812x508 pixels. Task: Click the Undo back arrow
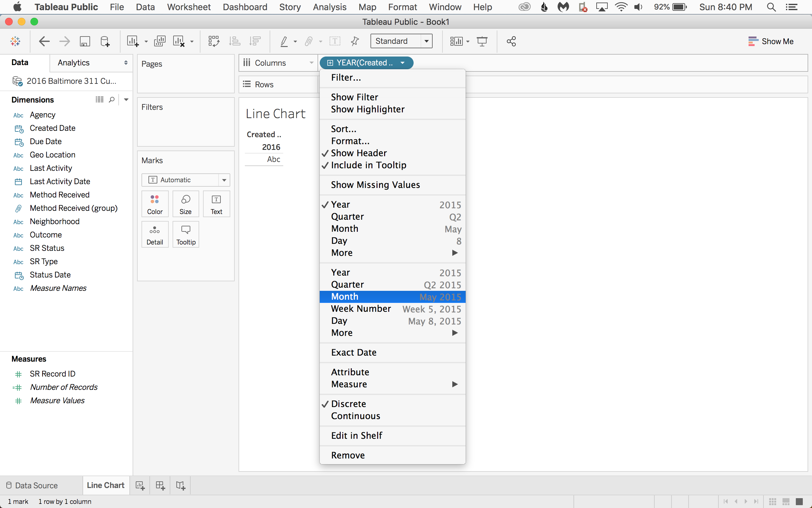44,41
